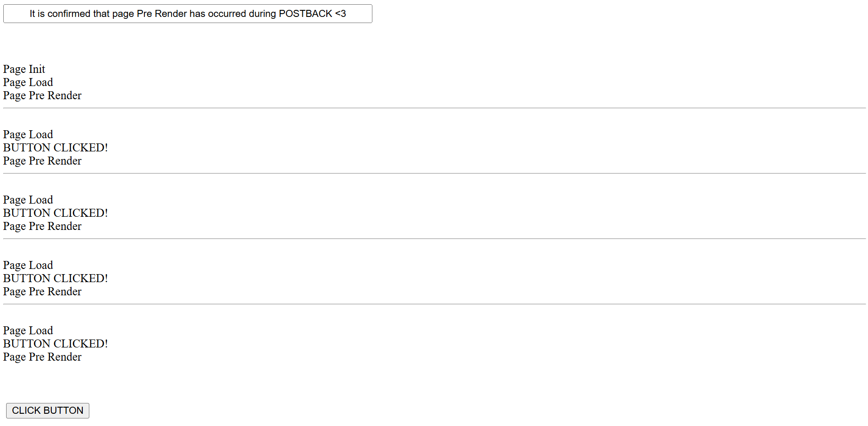This screenshot has width=868, height=426.
Task: Click the first horizontal separator rule
Action: point(434,108)
